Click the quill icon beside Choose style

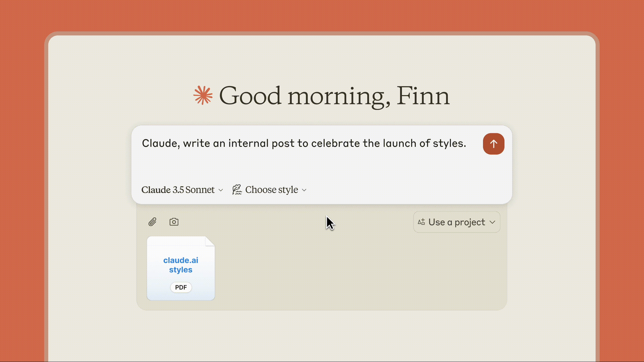[x=237, y=190]
